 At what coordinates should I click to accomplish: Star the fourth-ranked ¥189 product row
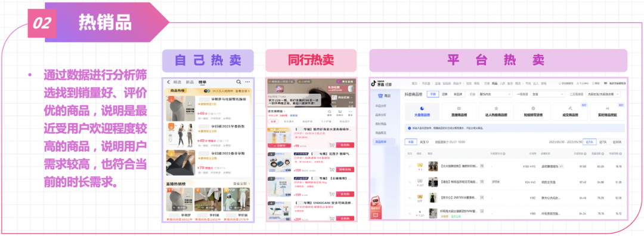[x=410, y=213]
